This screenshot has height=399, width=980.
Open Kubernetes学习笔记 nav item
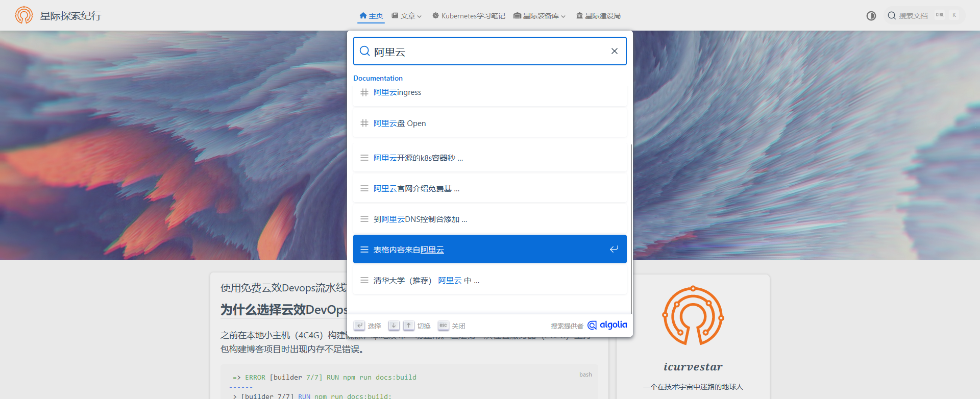click(469, 16)
